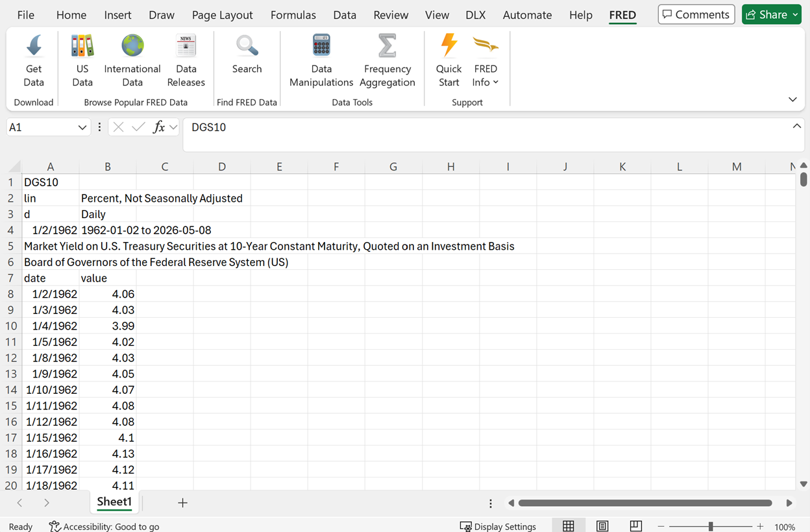
Task: Switch to Page Break Preview icon
Action: (636, 526)
